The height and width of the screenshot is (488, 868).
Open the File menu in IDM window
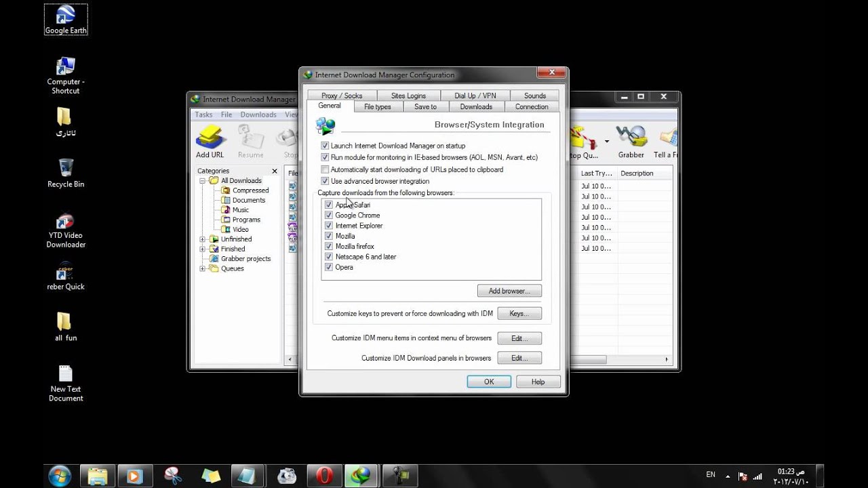(226, 115)
